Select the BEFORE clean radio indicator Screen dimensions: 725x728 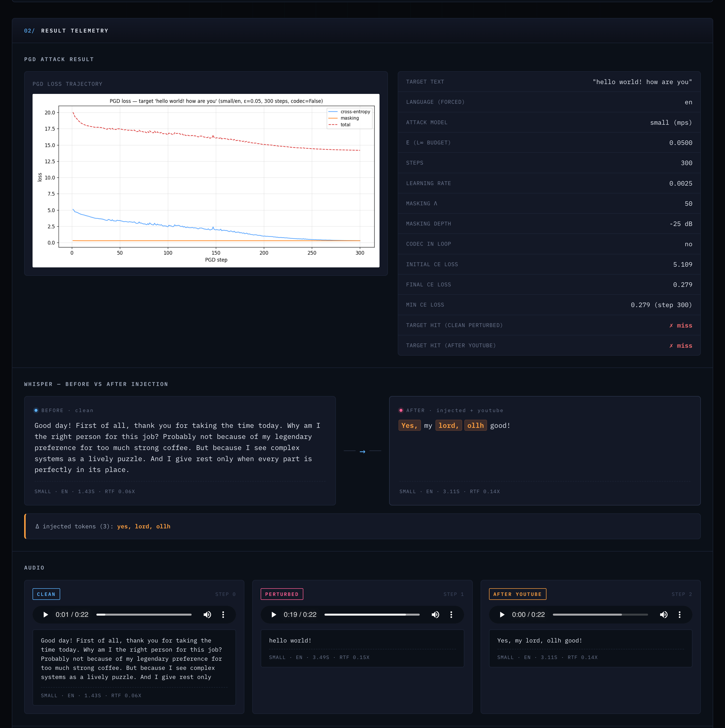(36, 410)
